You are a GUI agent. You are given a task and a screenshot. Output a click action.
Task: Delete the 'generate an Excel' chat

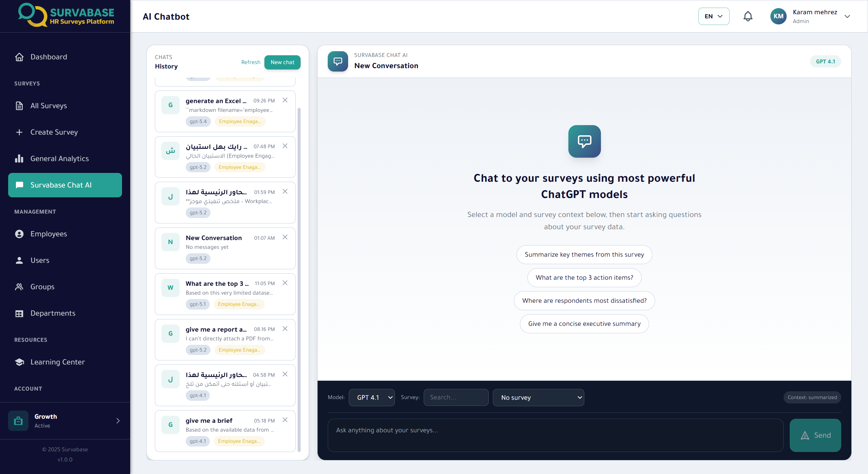pos(285,100)
